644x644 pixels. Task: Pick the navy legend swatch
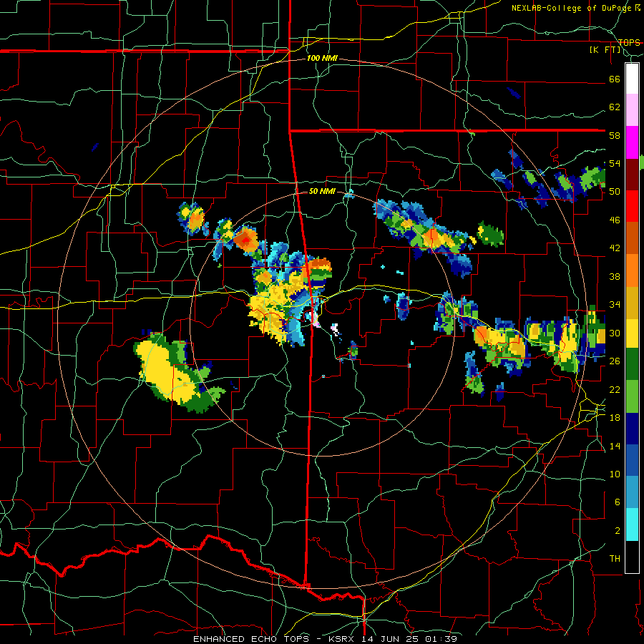point(632,429)
